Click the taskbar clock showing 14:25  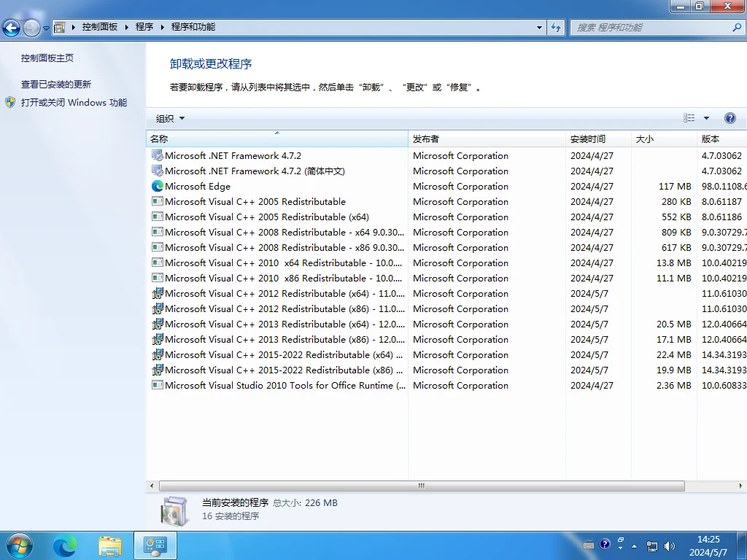point(708,545)
